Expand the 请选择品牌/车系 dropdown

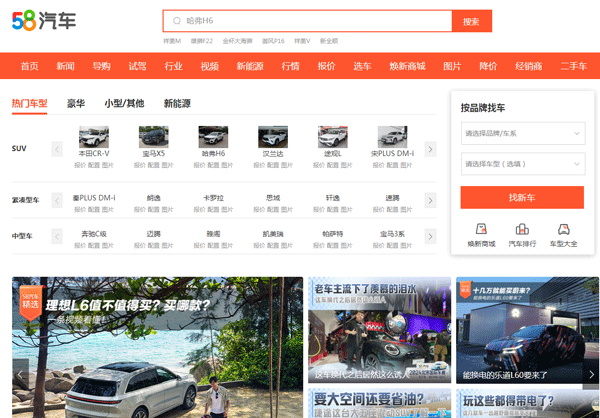click(523, 133)
